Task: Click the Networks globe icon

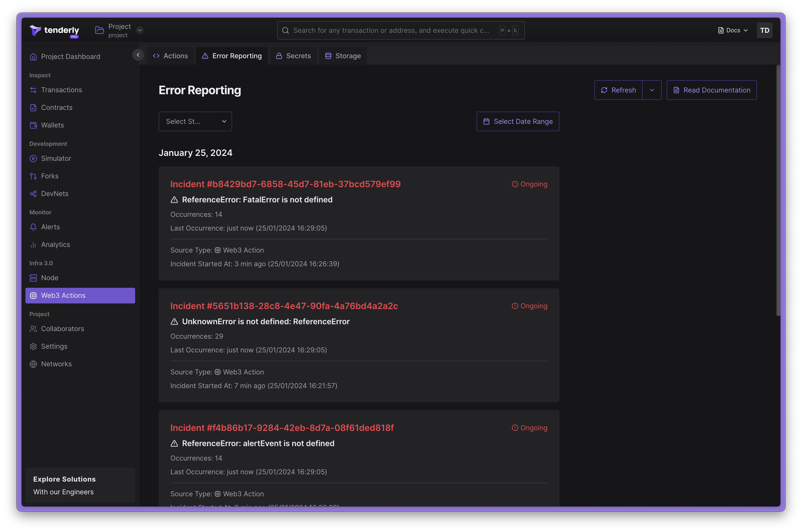Action: [x=33, y=364]
